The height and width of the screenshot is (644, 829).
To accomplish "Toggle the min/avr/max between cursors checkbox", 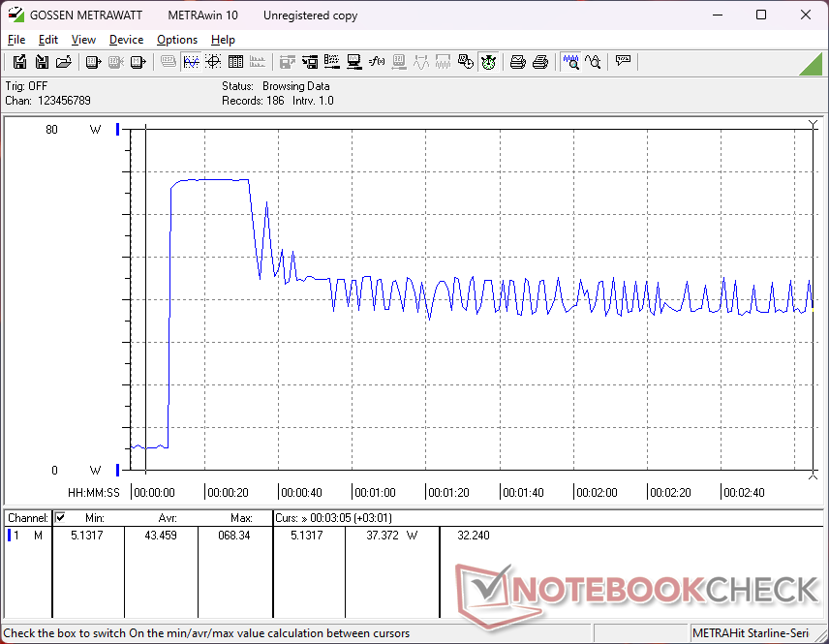I will 60,518.
